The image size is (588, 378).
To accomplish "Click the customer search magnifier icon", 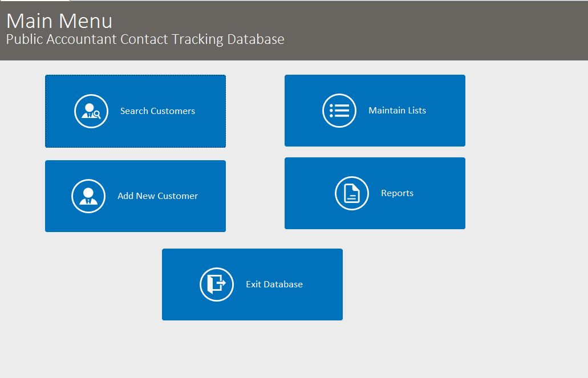I will [x=91, y=111].
